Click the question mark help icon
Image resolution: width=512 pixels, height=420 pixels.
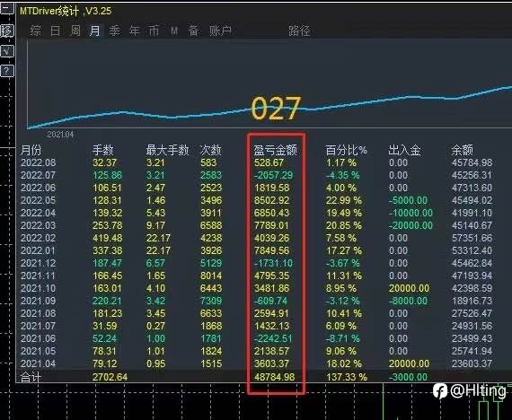click(7, 71)
